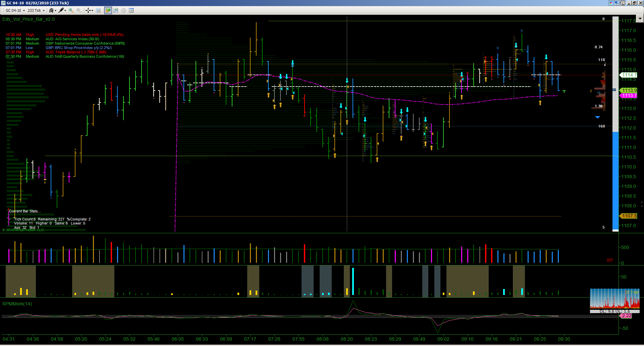This screenshot has width=644, height=346.
Task: Click the 09:30 time axis label
Action: (x=564, y=339)
